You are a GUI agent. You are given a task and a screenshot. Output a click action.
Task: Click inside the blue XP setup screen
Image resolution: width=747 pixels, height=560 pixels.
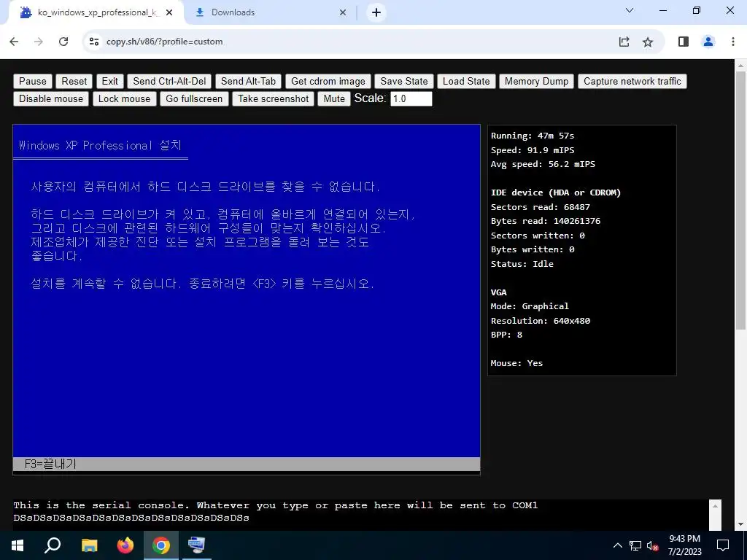click(x=247, y=299)
